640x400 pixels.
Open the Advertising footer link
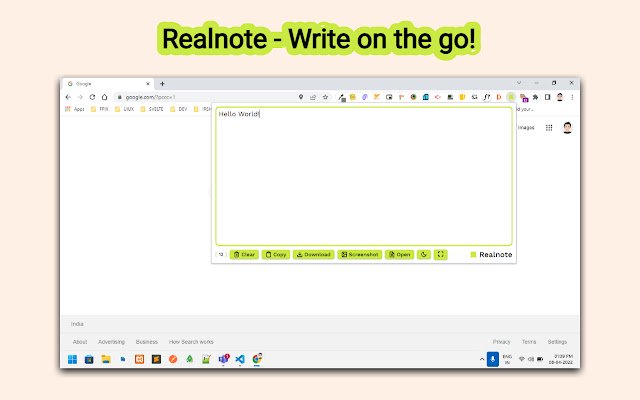click(111, 342)
